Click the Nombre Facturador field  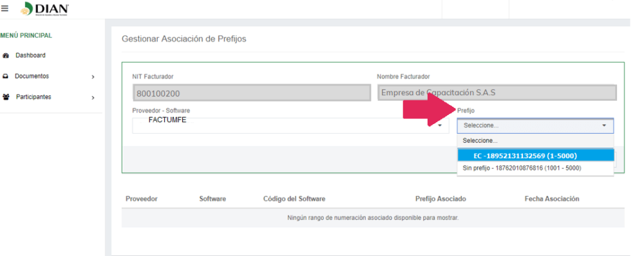click(x=497, y=93)
